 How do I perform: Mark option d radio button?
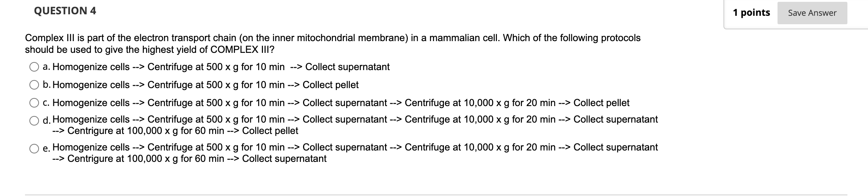click(34, 121)
